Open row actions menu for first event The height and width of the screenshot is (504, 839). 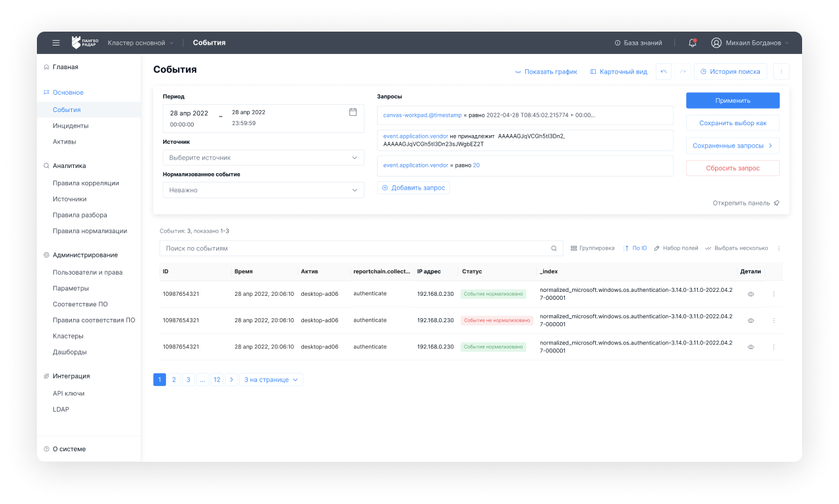774,294
